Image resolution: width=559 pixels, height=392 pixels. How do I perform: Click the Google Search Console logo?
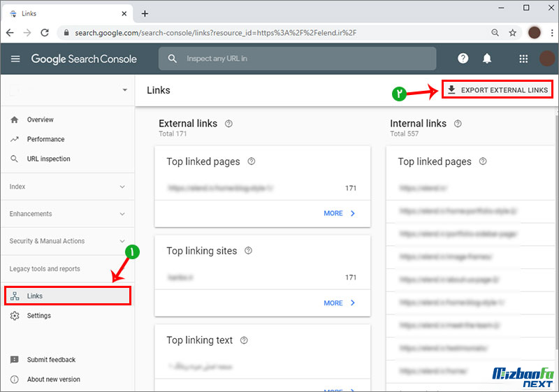tap(84, 59)
